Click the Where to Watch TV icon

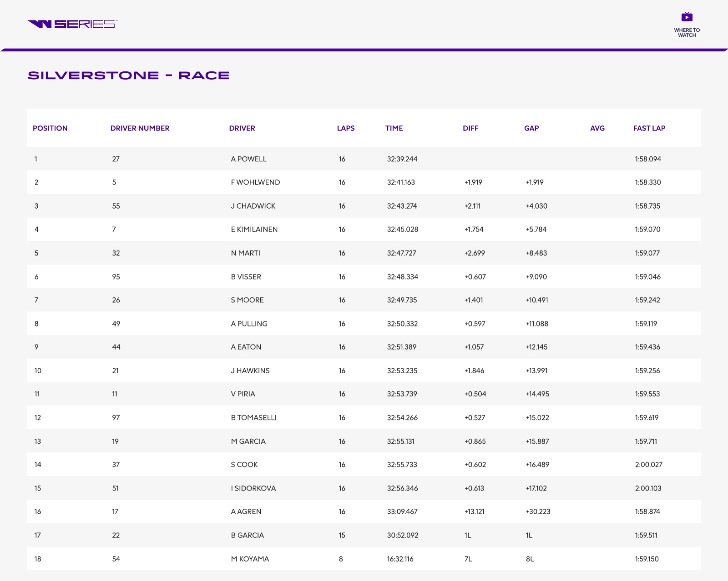pyautogui.click(x=687, y=17)
